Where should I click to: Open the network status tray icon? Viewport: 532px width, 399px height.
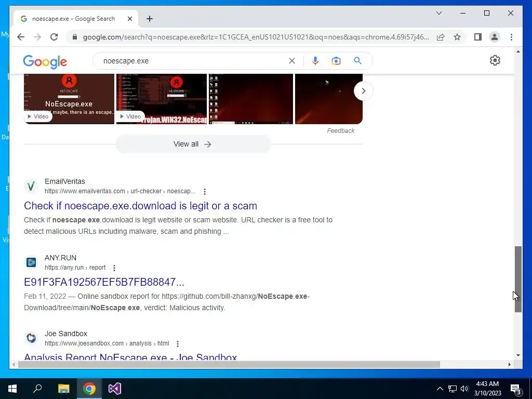point(453,389)
